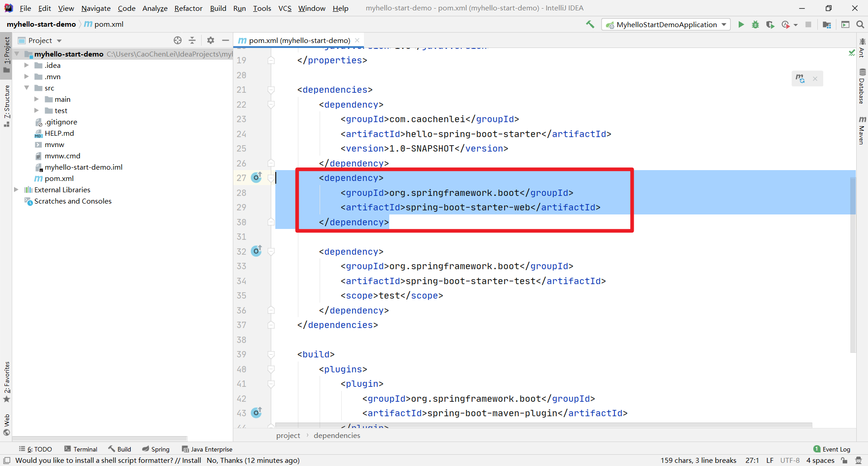Run MyhelloStartDemoApplication with green play button
Screen dimensions: 868x466
741,24
